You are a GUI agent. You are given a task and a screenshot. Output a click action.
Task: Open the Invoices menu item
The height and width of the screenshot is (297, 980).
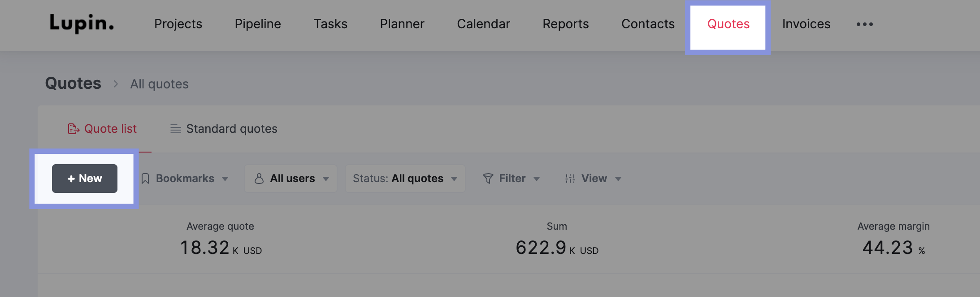(806, 24)
